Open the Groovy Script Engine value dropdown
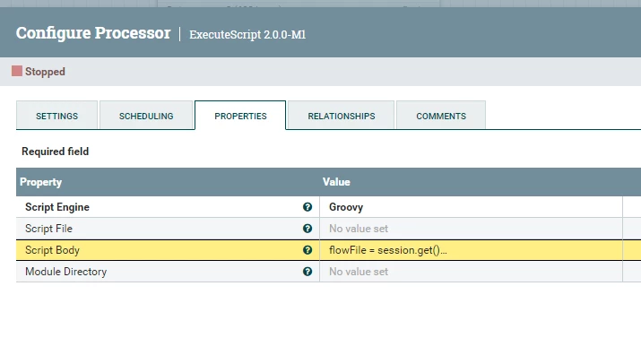This screenshot has height=364, width=641. click(471, 207)
